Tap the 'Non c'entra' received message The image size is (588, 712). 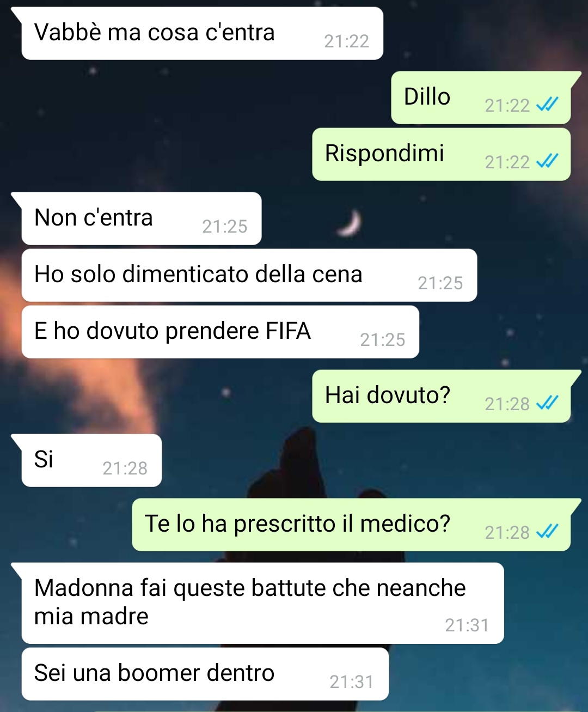[141, 218]
